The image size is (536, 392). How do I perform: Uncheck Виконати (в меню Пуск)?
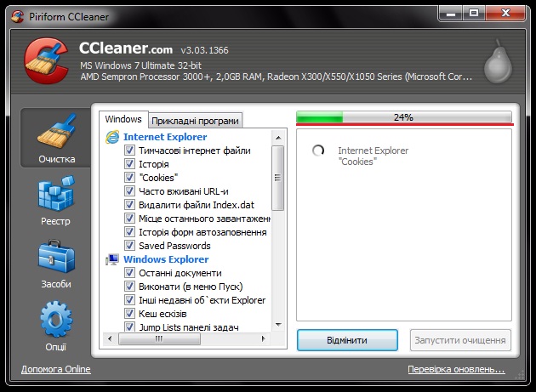(129, 286)
